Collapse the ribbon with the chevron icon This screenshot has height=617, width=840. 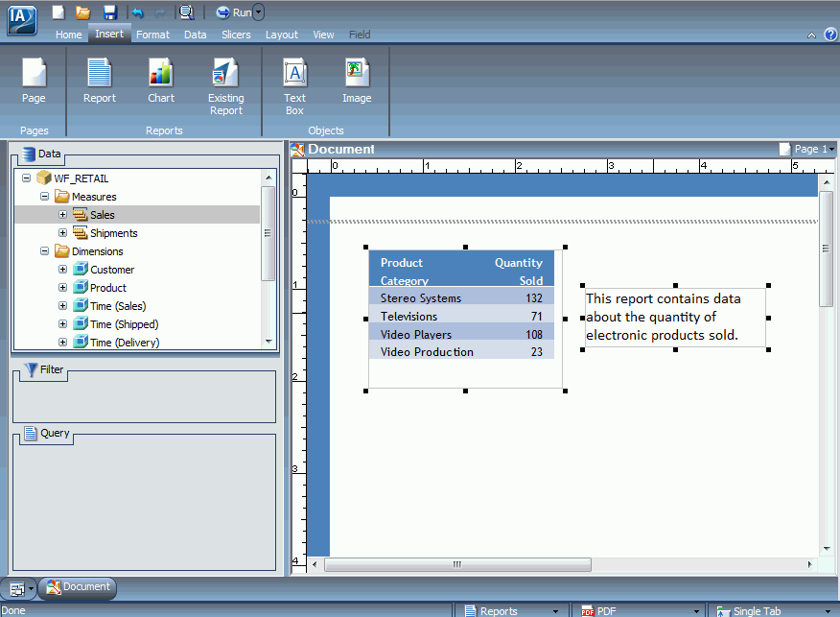coord(811,36)
